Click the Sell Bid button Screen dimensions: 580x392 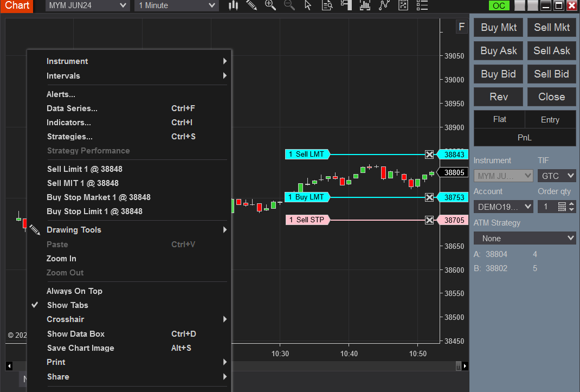click(551, 74)
